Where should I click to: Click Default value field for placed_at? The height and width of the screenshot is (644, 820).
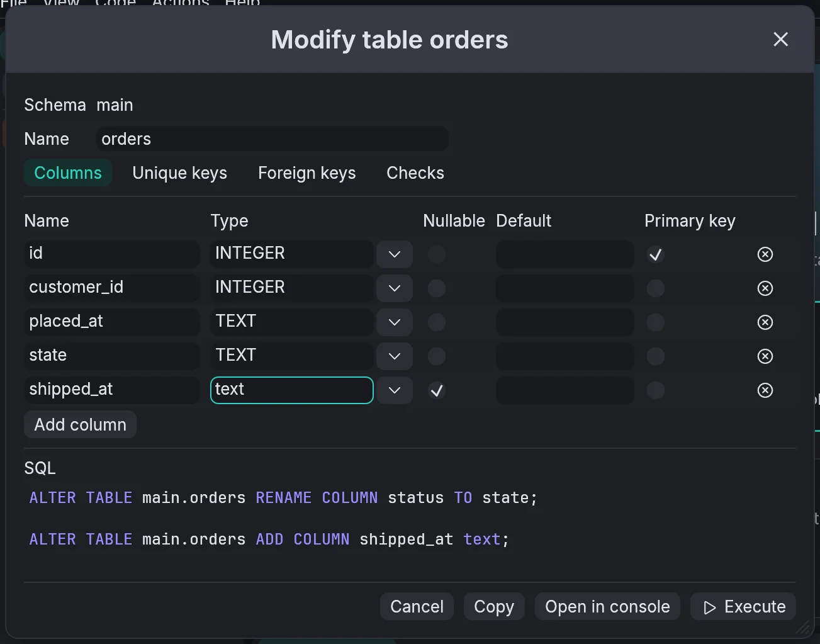coord(565,322)
